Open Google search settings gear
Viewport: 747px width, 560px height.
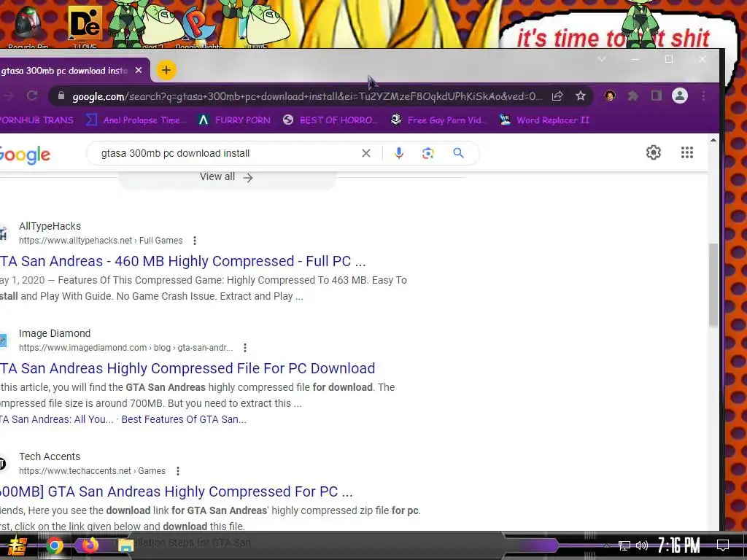point(654,152)
